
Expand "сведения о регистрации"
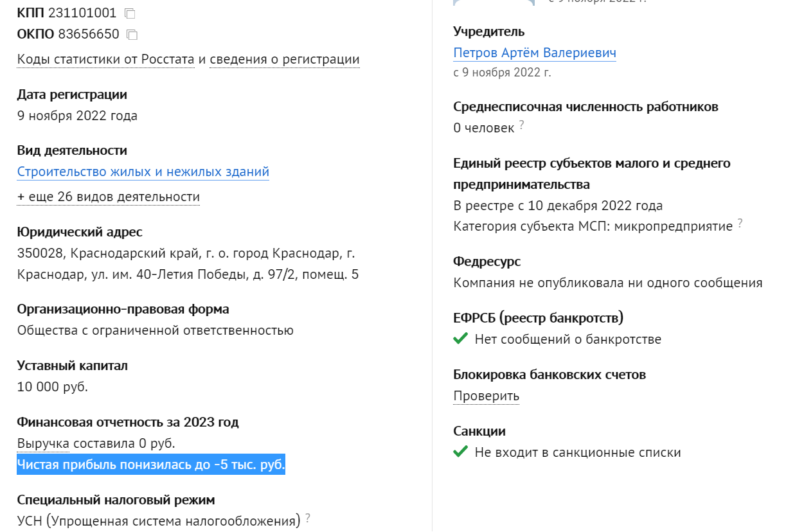coord(284,60)
